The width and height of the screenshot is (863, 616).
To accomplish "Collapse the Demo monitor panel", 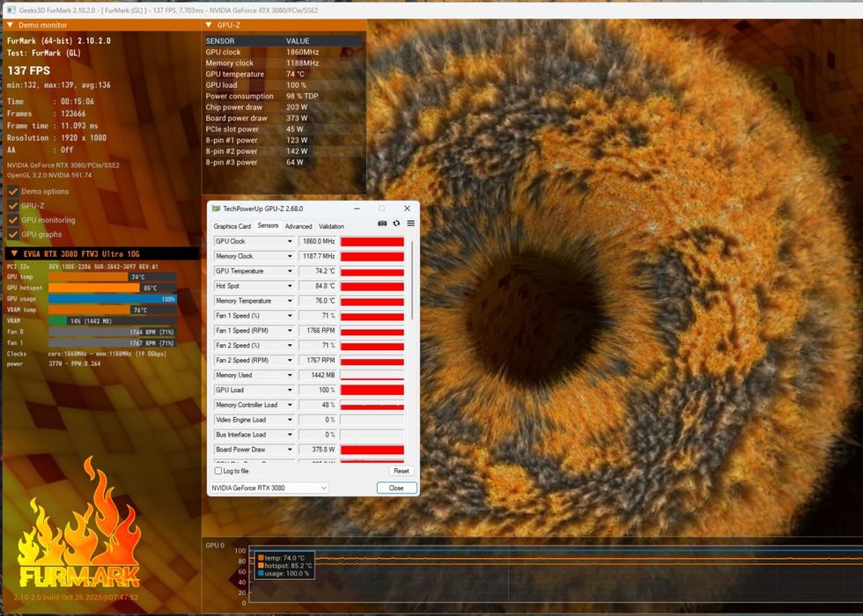I will pos(11,26).
